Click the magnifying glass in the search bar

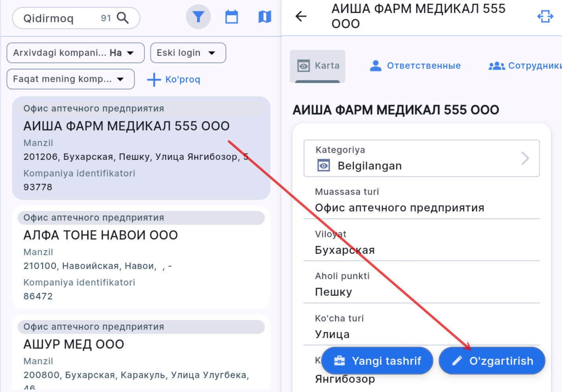click(x=123, y=18)
